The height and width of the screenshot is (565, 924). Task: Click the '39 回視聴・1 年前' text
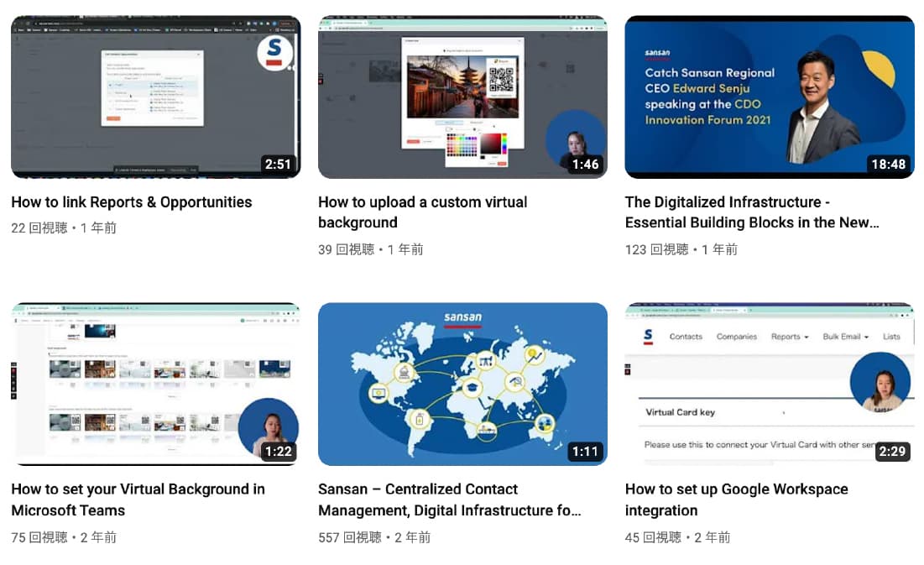tap(371, 249)
